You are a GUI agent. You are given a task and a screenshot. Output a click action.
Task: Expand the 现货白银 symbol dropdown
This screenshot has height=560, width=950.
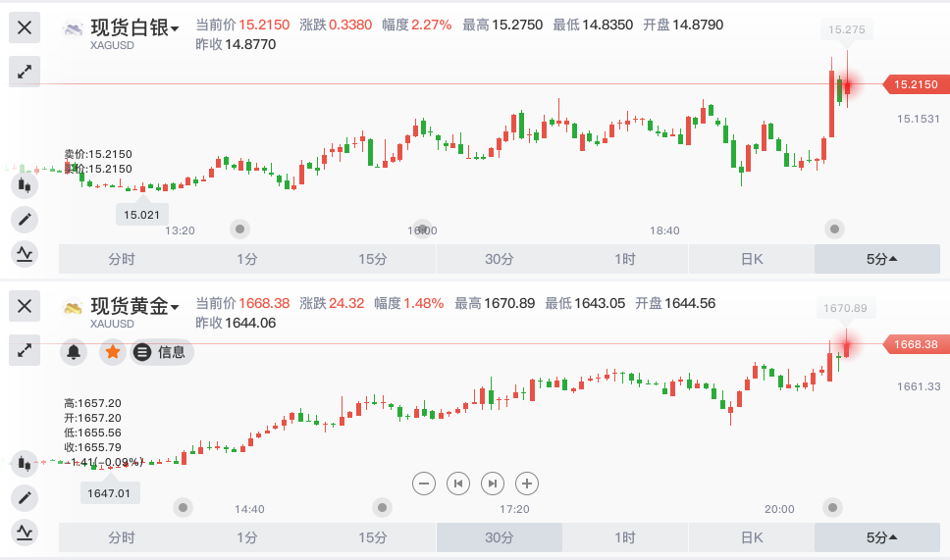[175, 29]
